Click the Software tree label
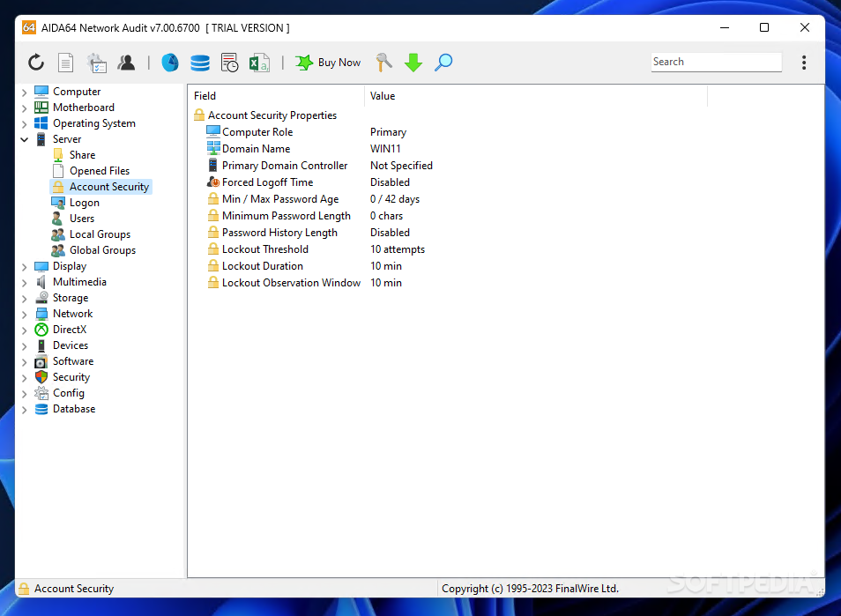Viewport: 841px width, 616px height. pyautogui.click(x=73, y=361)
